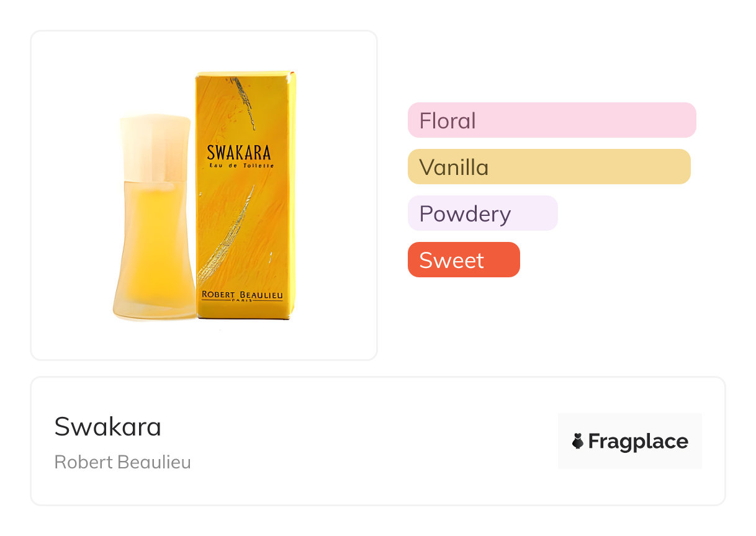Image resolution: width=756 pixels, height=536 pixels.
Task: Click ROBERT BEAULIEU printed on the box
Action: coord(242,295)
